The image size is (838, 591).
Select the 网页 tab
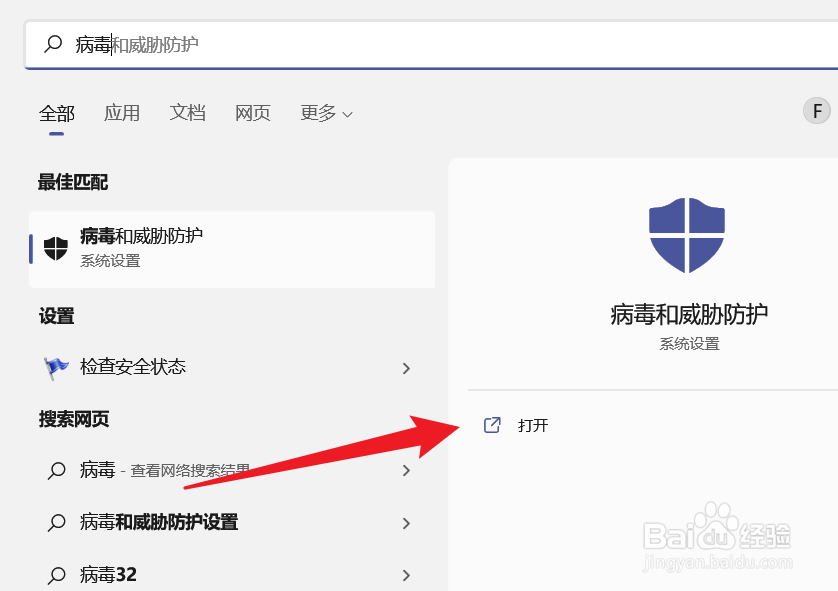click(x=252, y=113)
